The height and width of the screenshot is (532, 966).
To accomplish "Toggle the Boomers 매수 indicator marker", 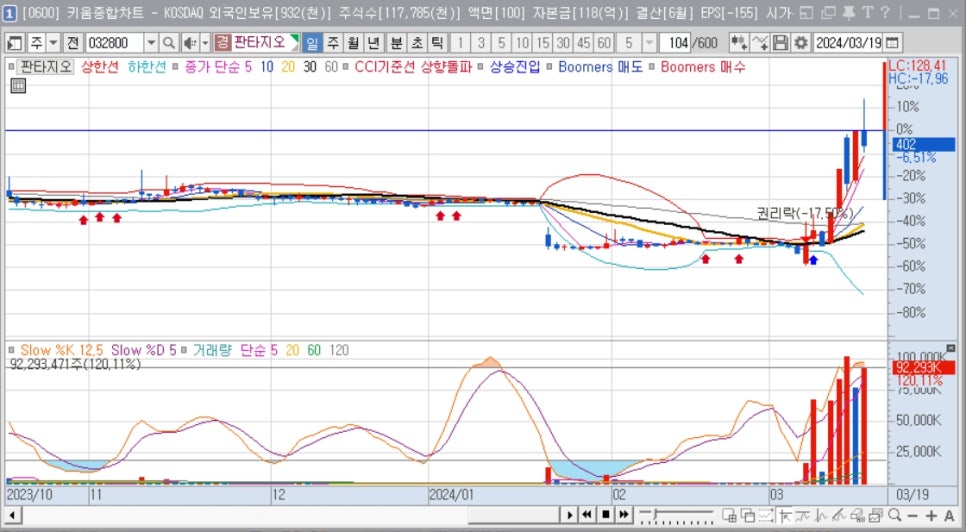I will click(652, 67).
